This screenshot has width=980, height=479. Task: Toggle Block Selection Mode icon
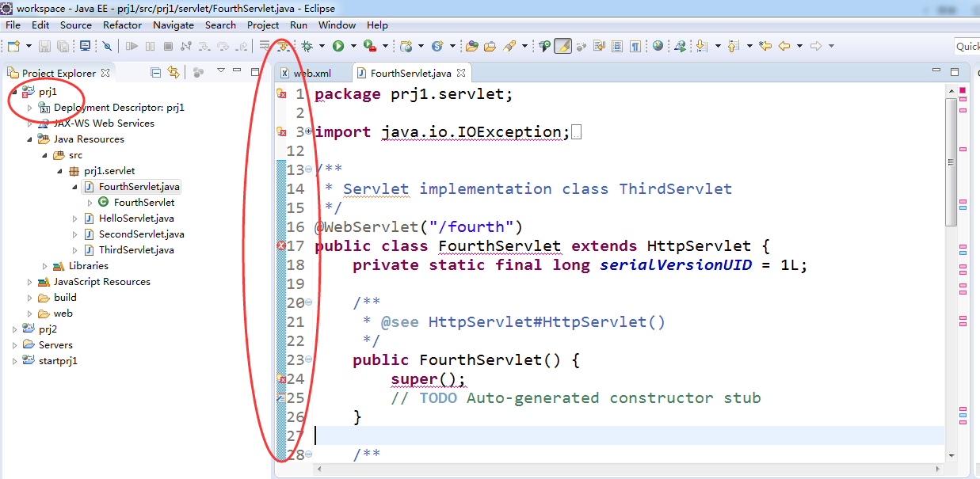click(617, 46)
